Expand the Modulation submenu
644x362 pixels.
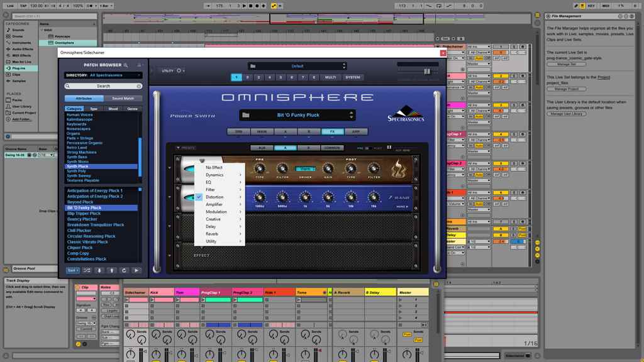[219, 212]
